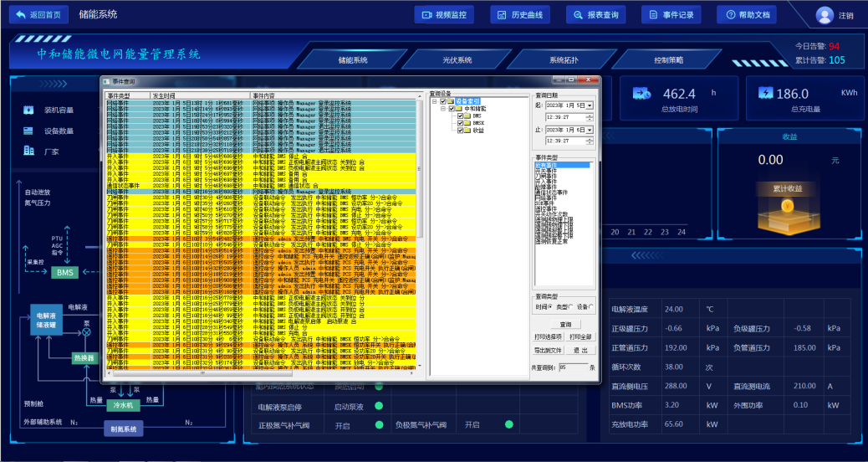Switch to the 光伏系统 tab
The height and width of the screenshot is (462, 868).
pyautogui.click(x=457, y=60)
